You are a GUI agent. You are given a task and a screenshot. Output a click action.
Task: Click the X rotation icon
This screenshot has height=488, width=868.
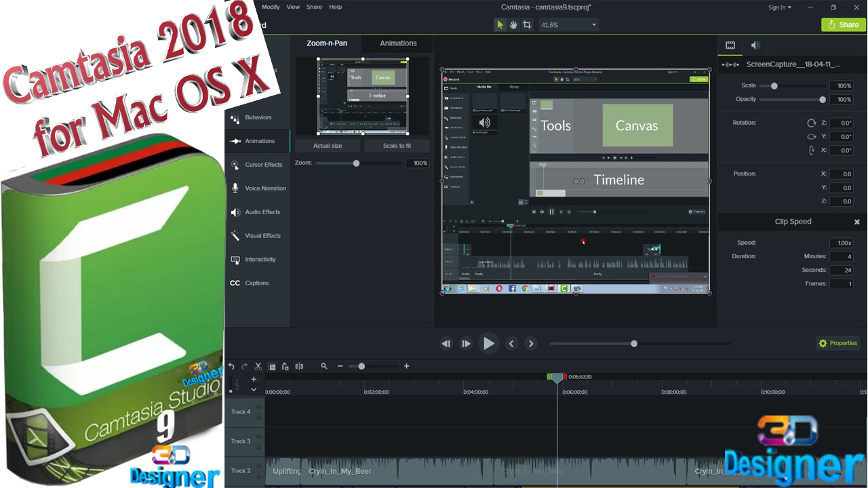(811, 150)
